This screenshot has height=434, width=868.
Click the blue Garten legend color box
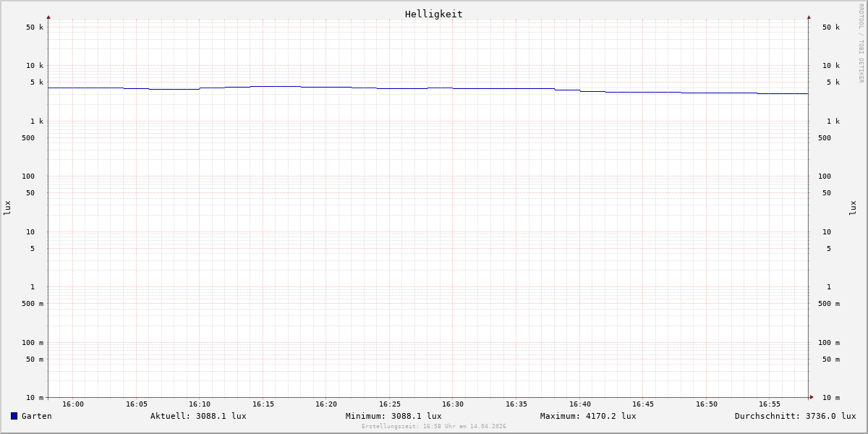(14, 416)
